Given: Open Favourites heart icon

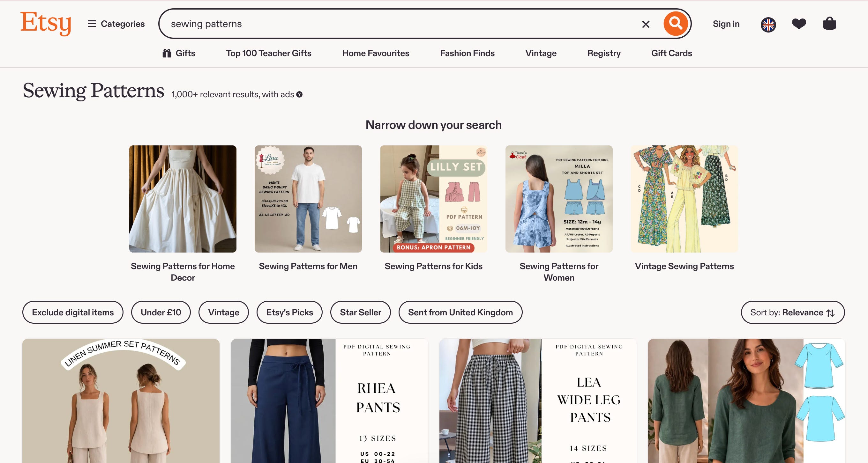Looking at the screenshot, I should tap(799, 24).
